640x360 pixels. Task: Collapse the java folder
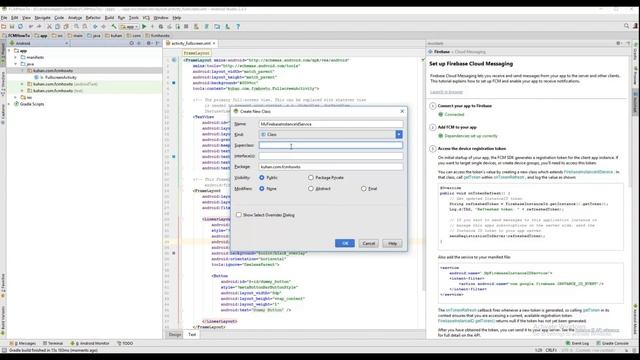tap(16, 64)
